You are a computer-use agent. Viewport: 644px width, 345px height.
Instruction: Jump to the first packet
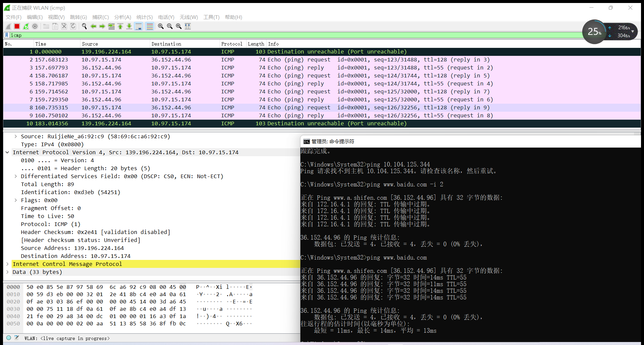[x=120, y=26]
